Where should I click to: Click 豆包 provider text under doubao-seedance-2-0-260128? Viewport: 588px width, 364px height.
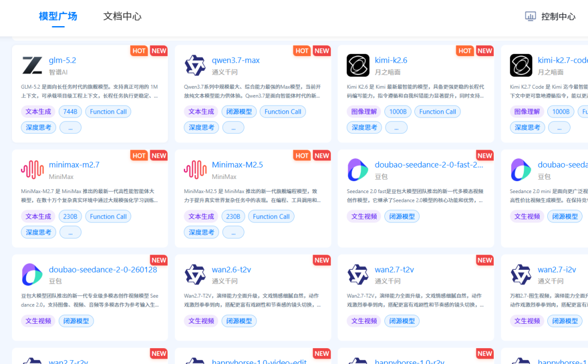(55, 281)
